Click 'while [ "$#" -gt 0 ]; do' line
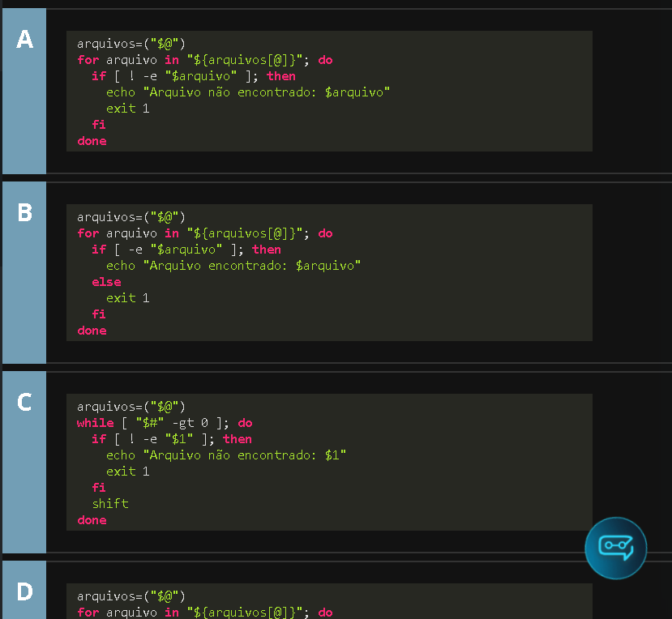 click(x=165, y=423)
